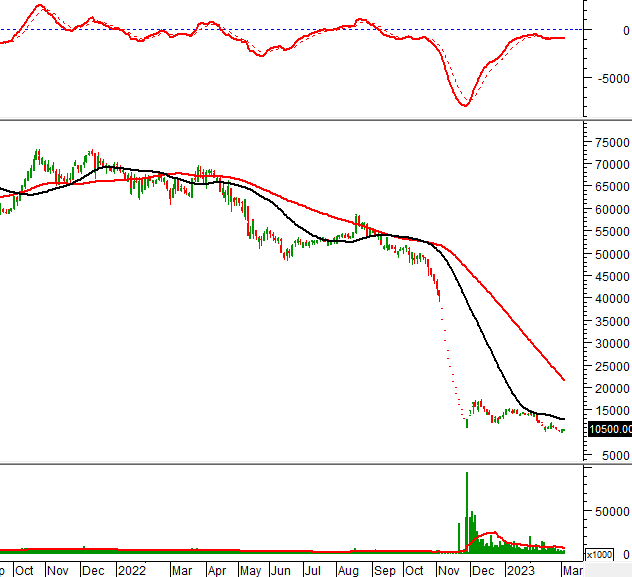
Task: Click the 60000 price axis label
Action: [612, 209]
